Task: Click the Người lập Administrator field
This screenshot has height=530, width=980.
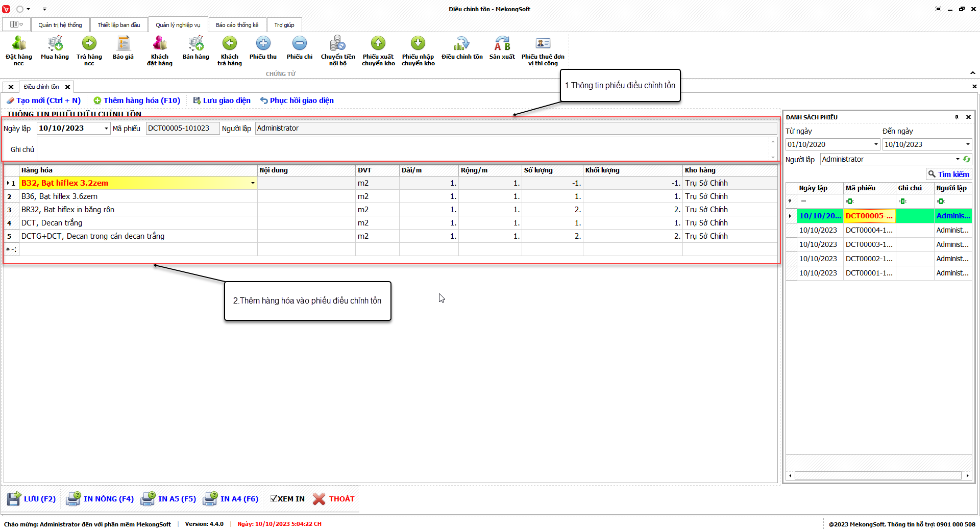Action: pyautogui.click(x=516, y=129)
